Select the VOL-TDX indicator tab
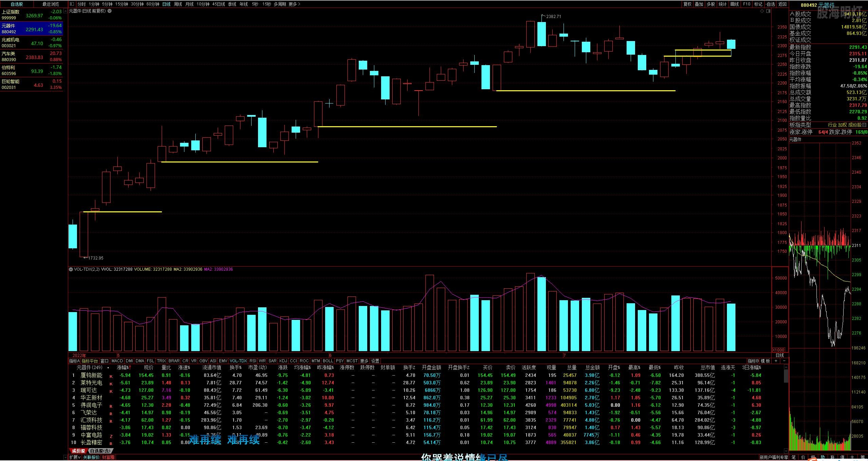868x461 pixels. (x=238, y=361)
